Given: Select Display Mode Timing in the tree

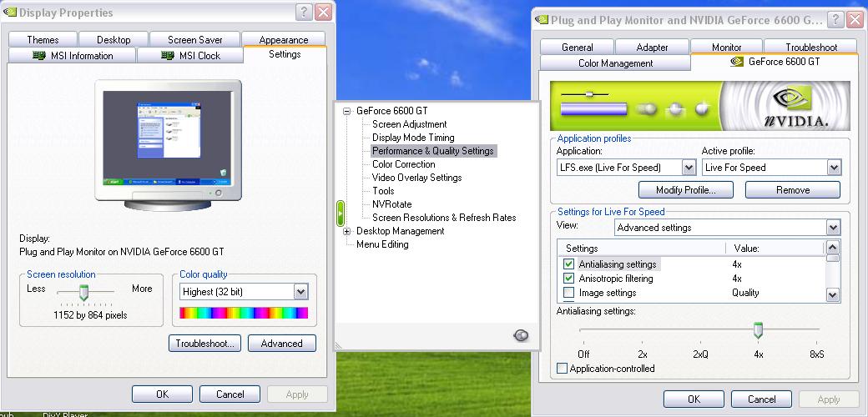Looking at the screenshot, I should (413, 138).
